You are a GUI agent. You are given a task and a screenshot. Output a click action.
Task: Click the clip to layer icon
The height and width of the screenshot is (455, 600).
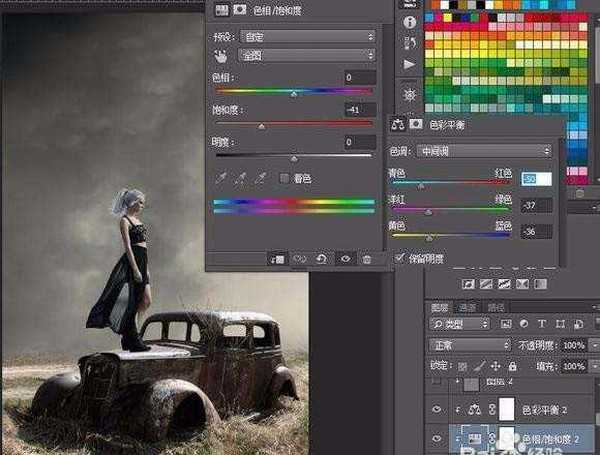tap(277, 259)
